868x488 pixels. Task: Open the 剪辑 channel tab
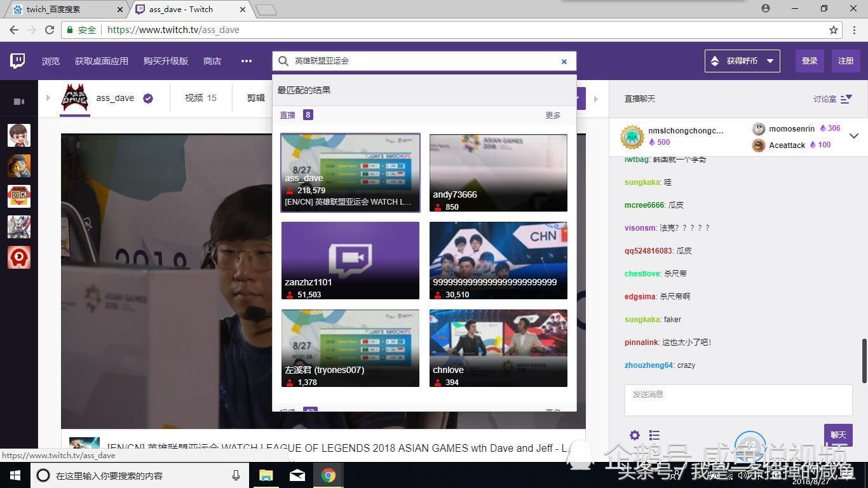[x=256, y=98]
